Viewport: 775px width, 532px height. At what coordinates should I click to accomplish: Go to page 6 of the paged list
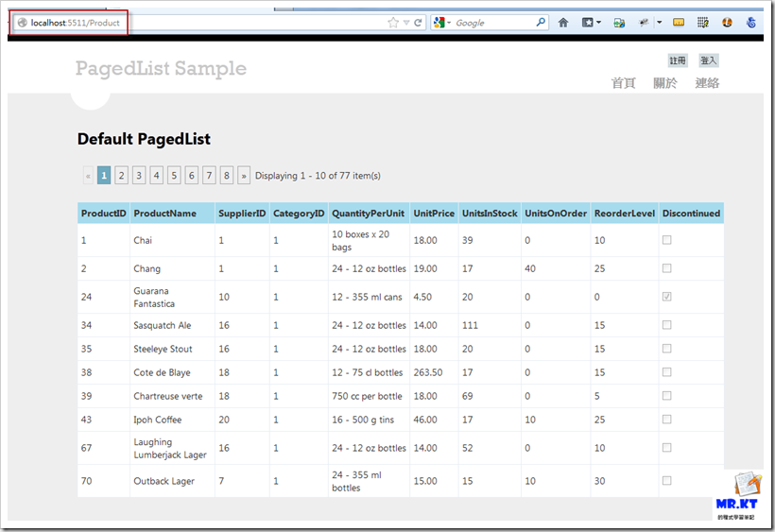pyautogui.click(x=192, y=176)
